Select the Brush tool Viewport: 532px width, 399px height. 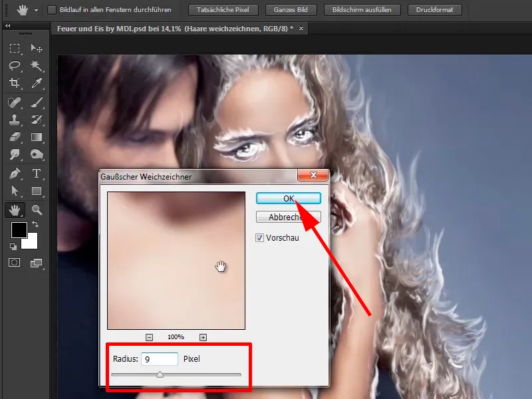tap(37, 102)
